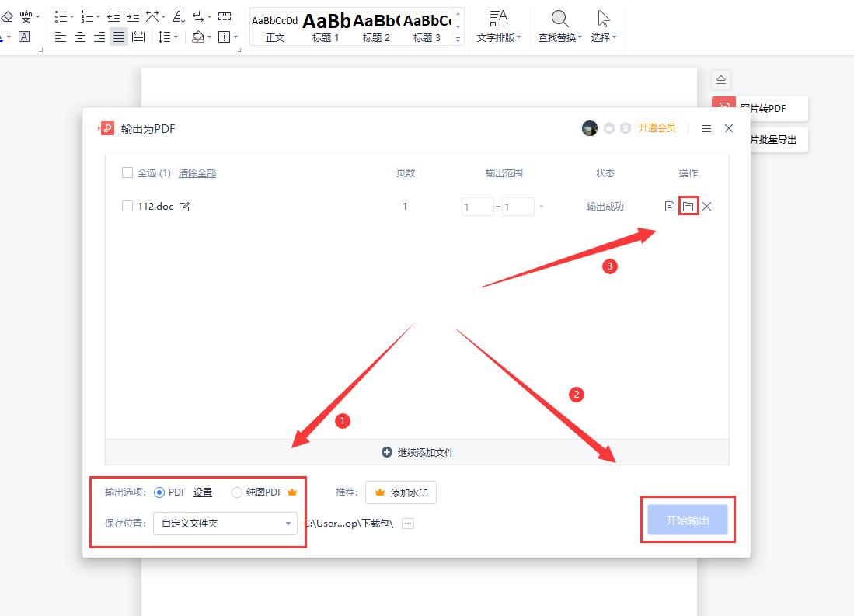The width and height of the screenshot is (854, 616).
Task: Click the increase indent icon
Action: (x=132, y=15)
